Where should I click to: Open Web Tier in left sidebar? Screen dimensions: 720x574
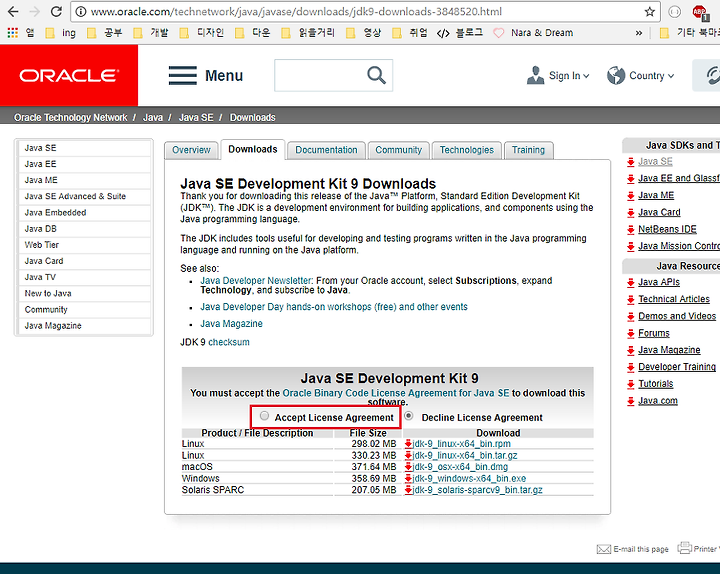point(41,245)
